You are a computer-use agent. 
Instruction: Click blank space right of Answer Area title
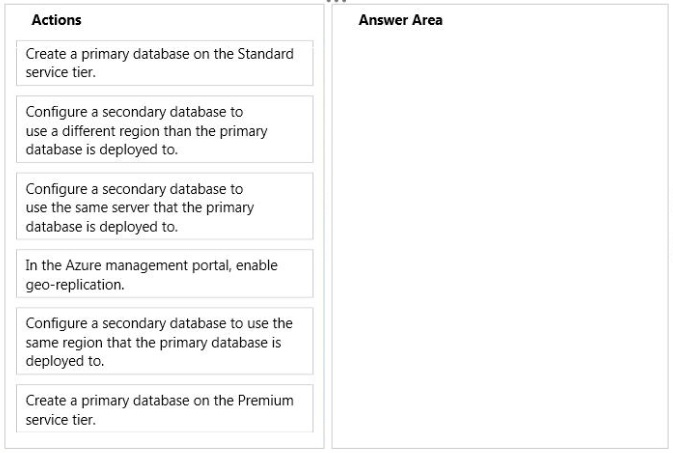[554, 20]
